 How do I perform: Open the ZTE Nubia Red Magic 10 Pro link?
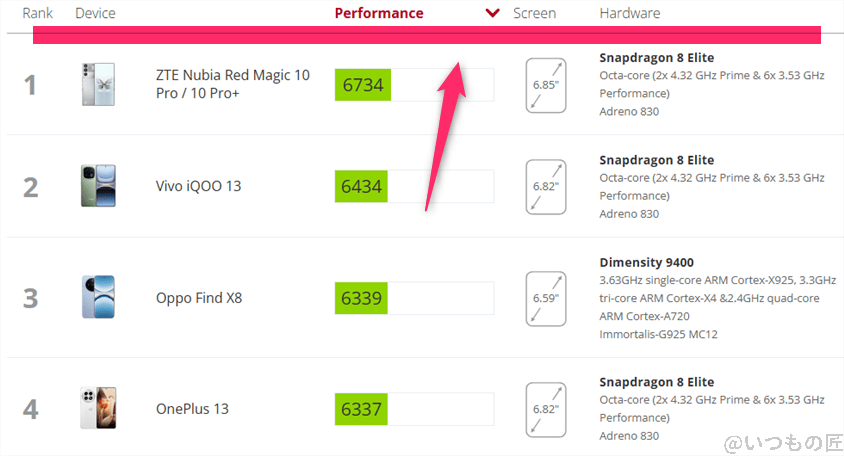click(232, 84)
